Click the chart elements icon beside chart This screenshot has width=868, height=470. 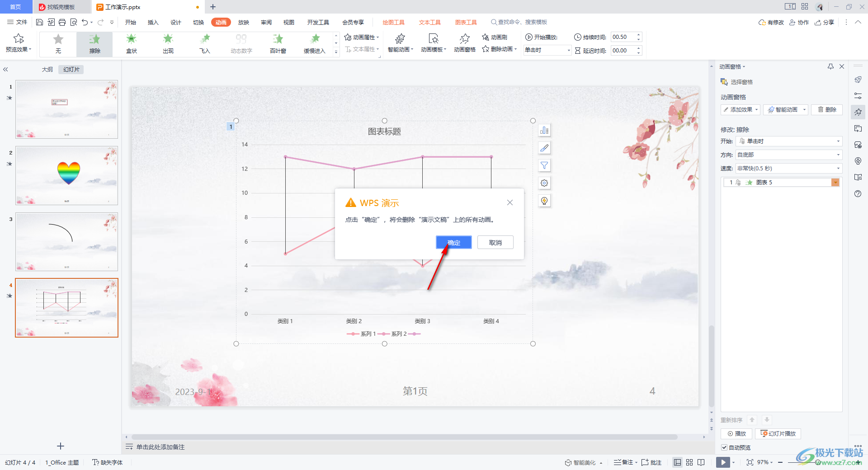click(x=544, y=130)
